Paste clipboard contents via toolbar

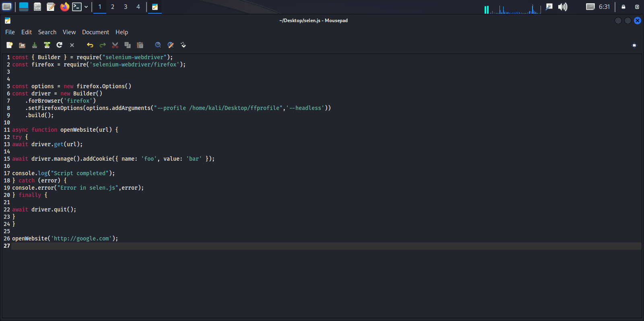[140, 45]
